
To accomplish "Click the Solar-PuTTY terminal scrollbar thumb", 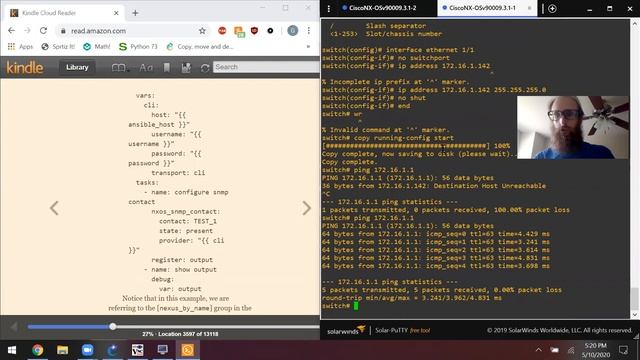I will (x=634, y=299).
